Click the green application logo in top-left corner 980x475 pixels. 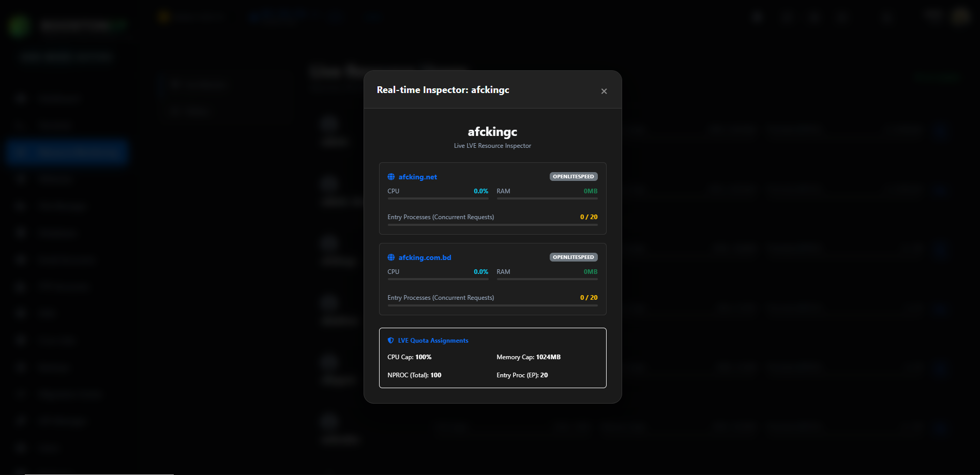coord(19,25)
